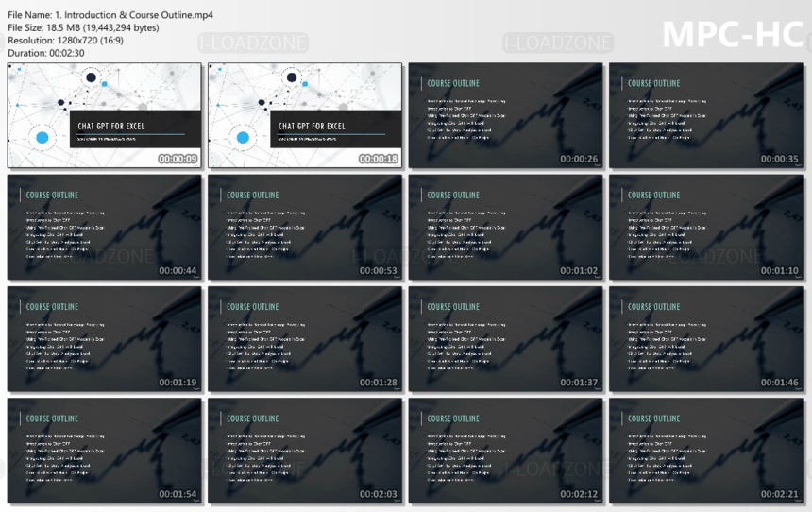
Task: Choose the thumbnail marked 00:01:02
Action: [x=505, y=227]
